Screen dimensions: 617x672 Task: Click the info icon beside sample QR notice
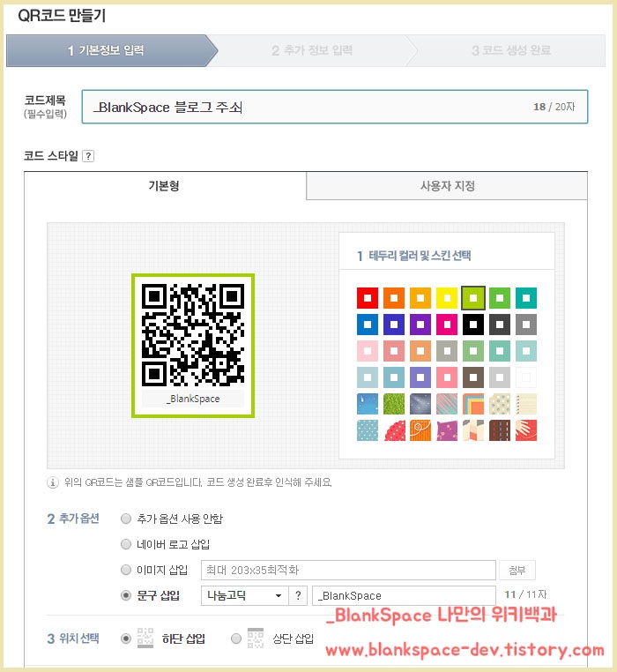[52, 482]
